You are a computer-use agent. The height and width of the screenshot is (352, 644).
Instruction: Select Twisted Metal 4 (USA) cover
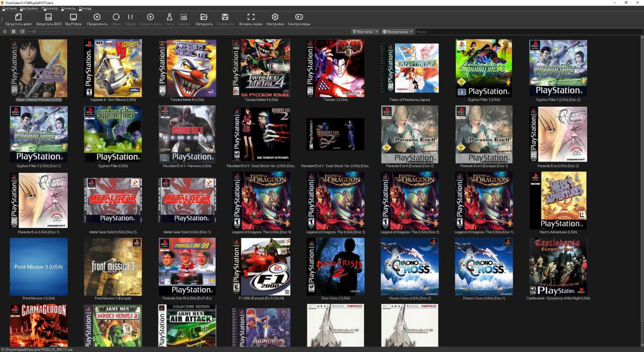261,68
